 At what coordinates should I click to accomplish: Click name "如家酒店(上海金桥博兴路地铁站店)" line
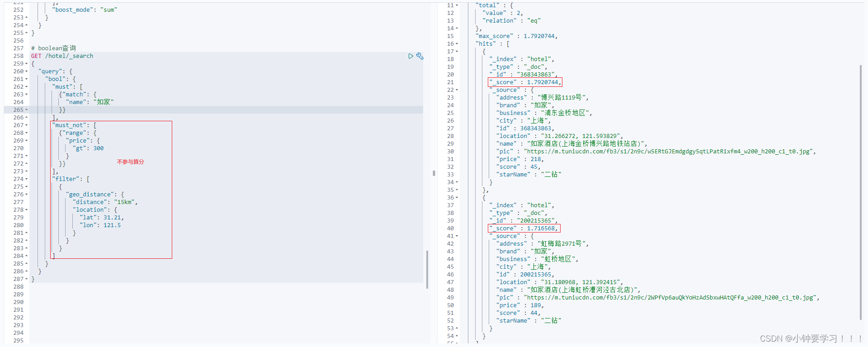click(571, 144)
